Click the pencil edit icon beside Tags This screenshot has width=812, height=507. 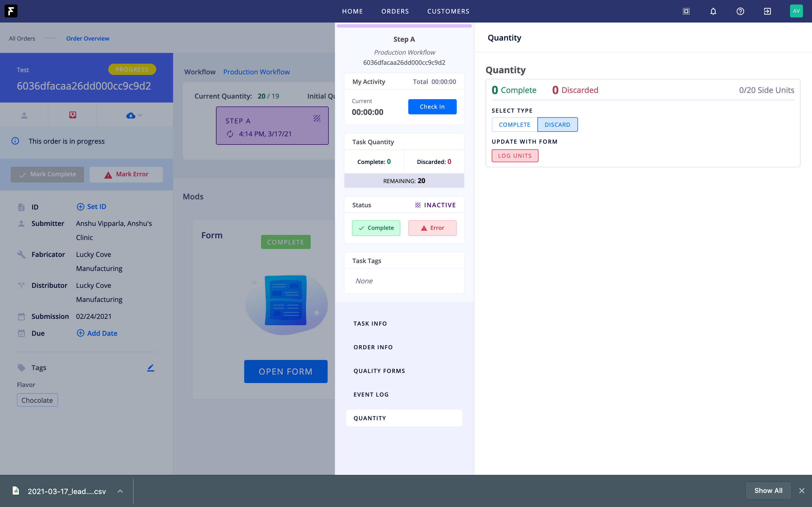point(151,368)
